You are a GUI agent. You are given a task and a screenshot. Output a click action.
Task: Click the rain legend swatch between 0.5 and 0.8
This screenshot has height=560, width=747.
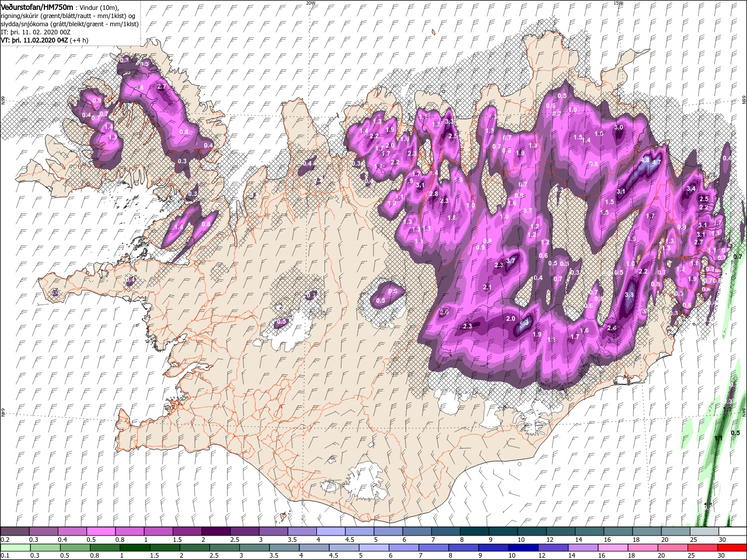point(75,548)
